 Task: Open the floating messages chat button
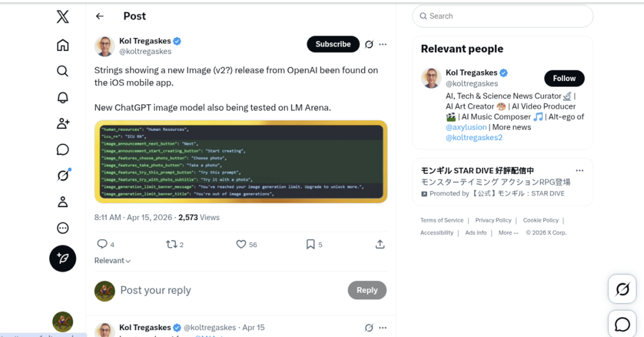(x=622, y=324)
